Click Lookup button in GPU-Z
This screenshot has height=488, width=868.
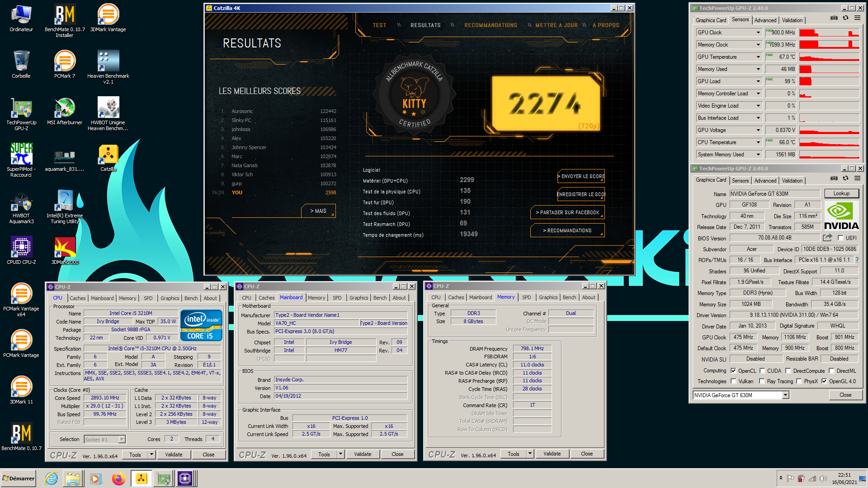[841, 193]
